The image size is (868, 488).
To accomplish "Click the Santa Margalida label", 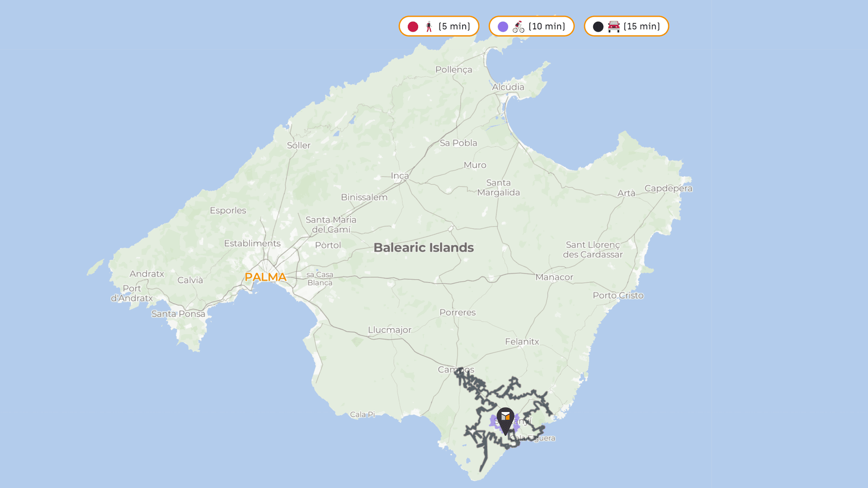I will click(x=499, y=188).
